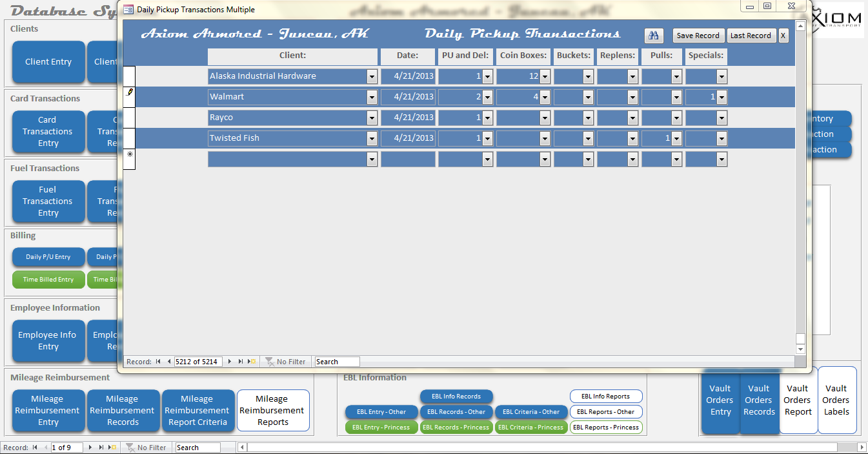The width and height of the screenshot is (868, 454).
Task: Click the binoculars Find icon button
Action: click(x=653, y=36)
